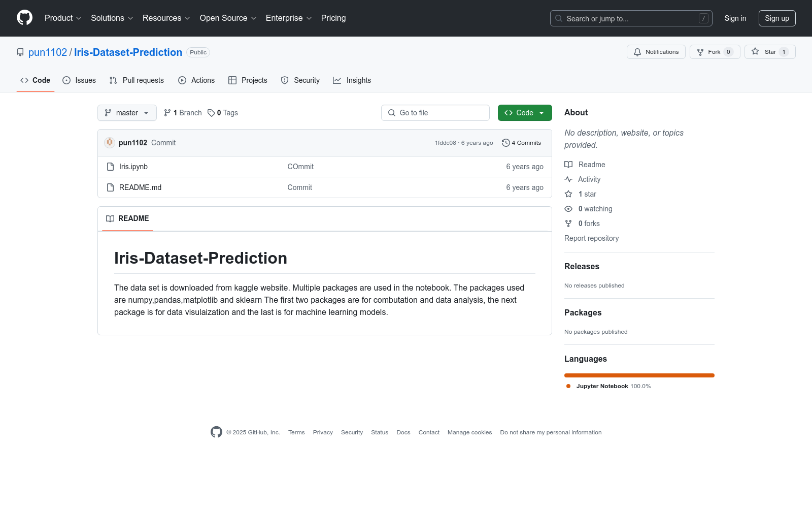Click the Jupyter Notebook 100.0% language link

coord(608,386)
